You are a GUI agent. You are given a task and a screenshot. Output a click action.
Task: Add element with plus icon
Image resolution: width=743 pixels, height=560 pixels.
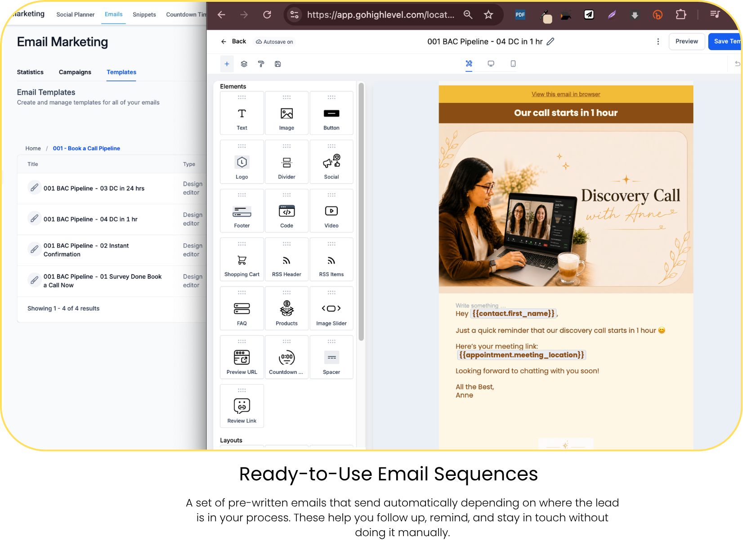(x=227, y=64)
